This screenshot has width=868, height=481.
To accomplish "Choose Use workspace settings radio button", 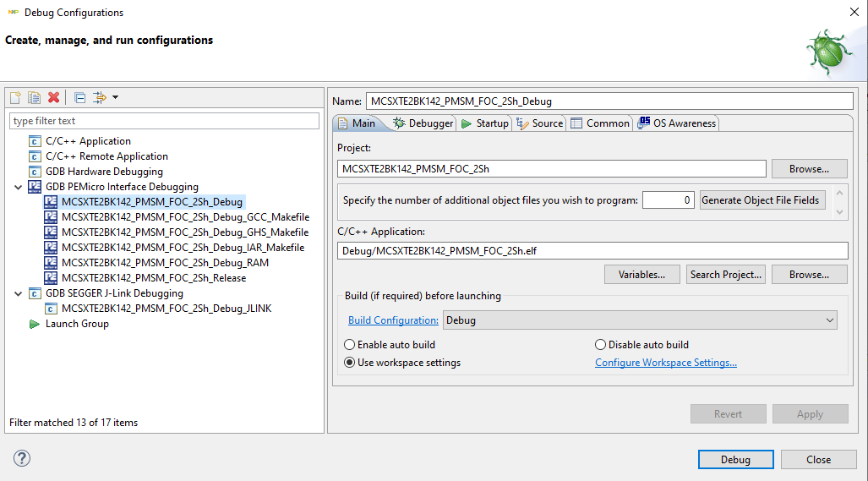I will pyautogui.click(x=350, y=363).
